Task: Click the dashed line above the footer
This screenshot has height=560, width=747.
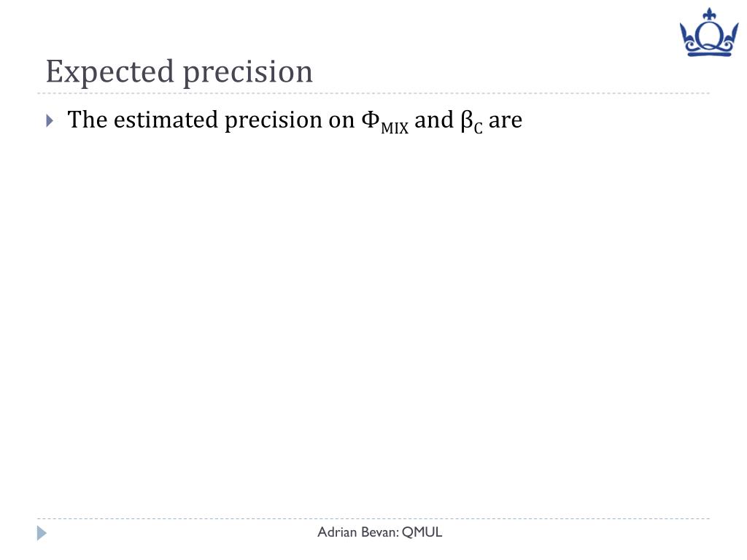Action: 373,518
